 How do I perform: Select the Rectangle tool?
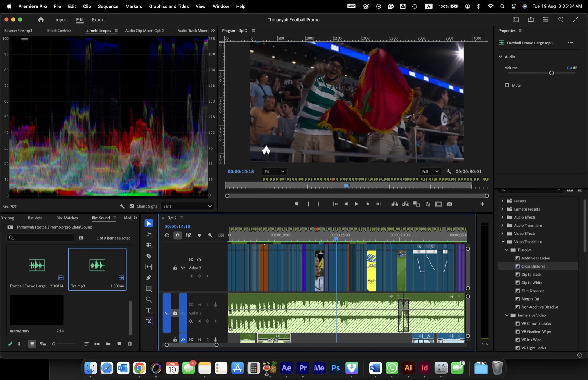(x=148, y=288)
